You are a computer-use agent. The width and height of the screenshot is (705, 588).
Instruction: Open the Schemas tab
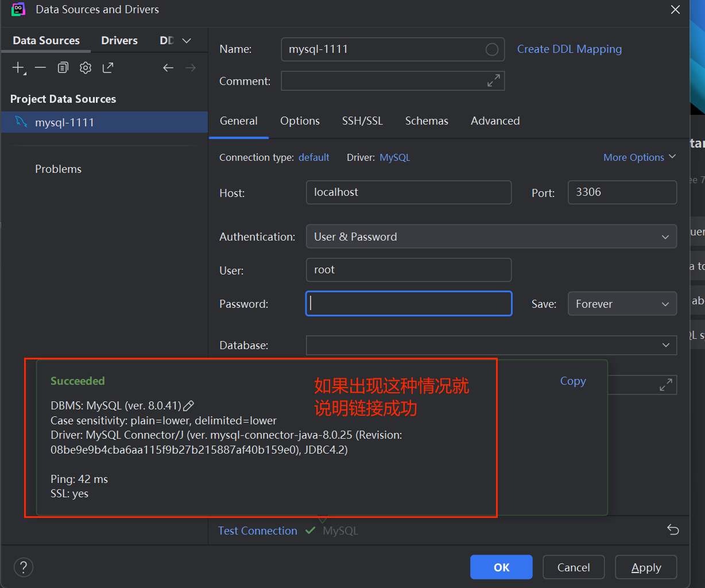(427, 121)
